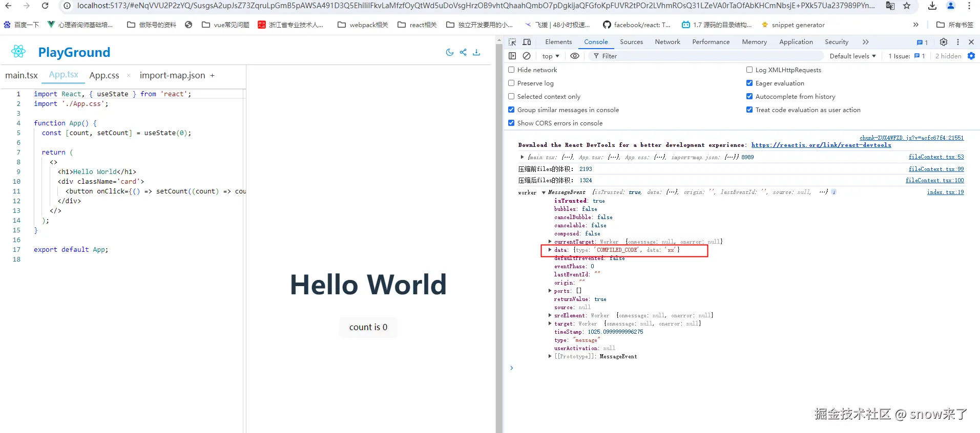Screen dimensions: 980x433
Task: Switch to the Elements tab
Action: pos(558,42)
